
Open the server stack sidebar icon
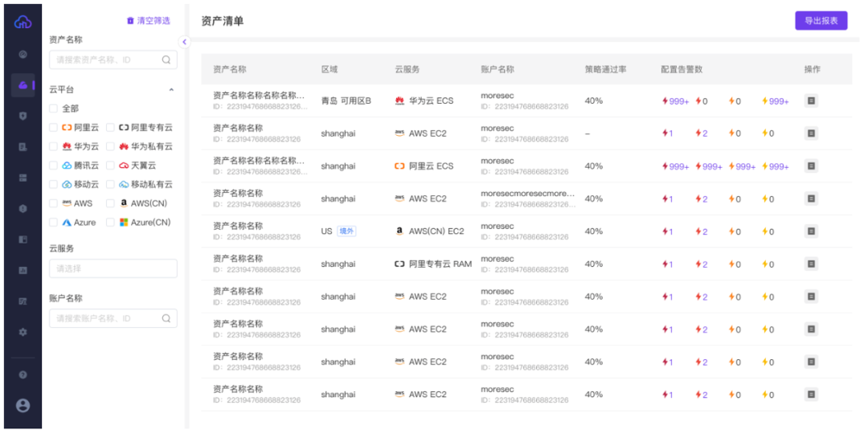pyautogui.click(x=23, y=178)
